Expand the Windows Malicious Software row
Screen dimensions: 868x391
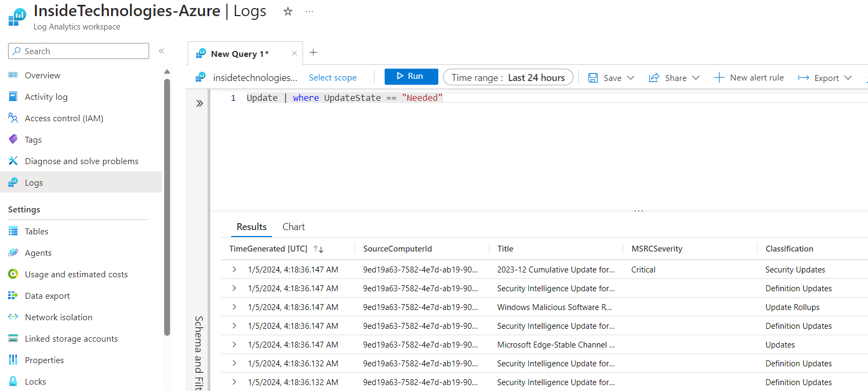pyautogui.click(x=234, y=307)
